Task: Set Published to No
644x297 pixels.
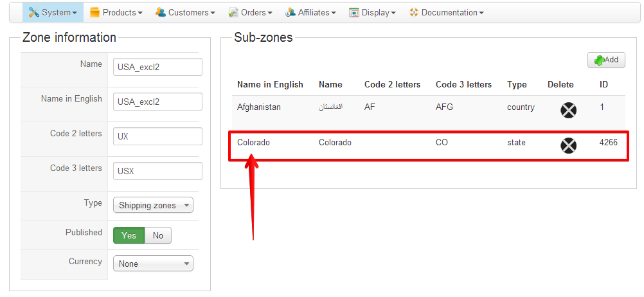Action: 158,235
